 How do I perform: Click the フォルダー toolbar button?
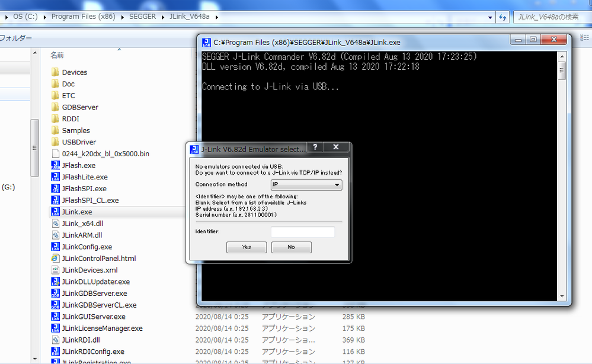point(15,38)
